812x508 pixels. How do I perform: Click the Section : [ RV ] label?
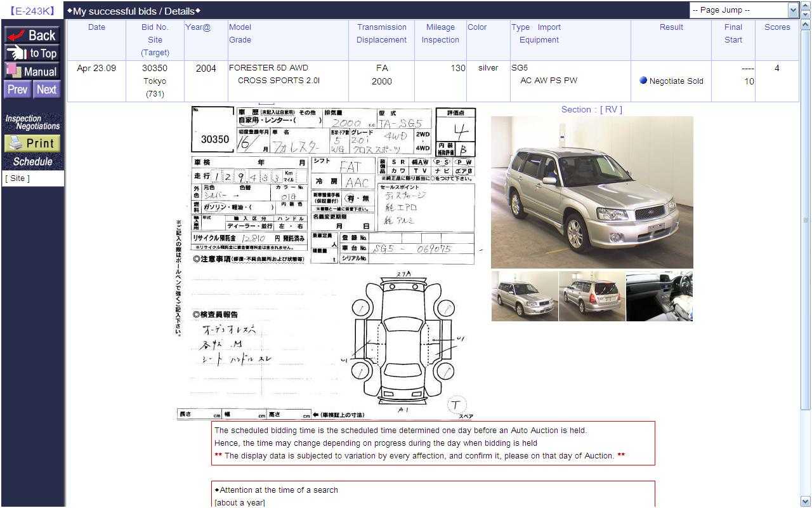point(592,109)
